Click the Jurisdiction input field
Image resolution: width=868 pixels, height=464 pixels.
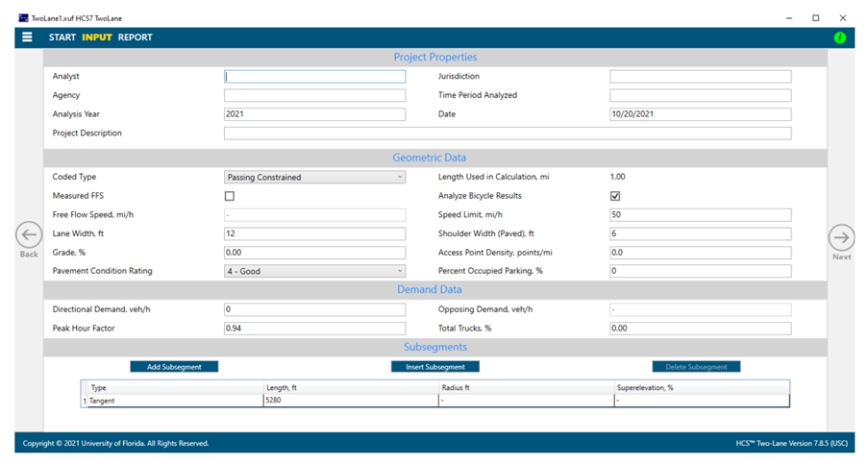tap(701, 76)
